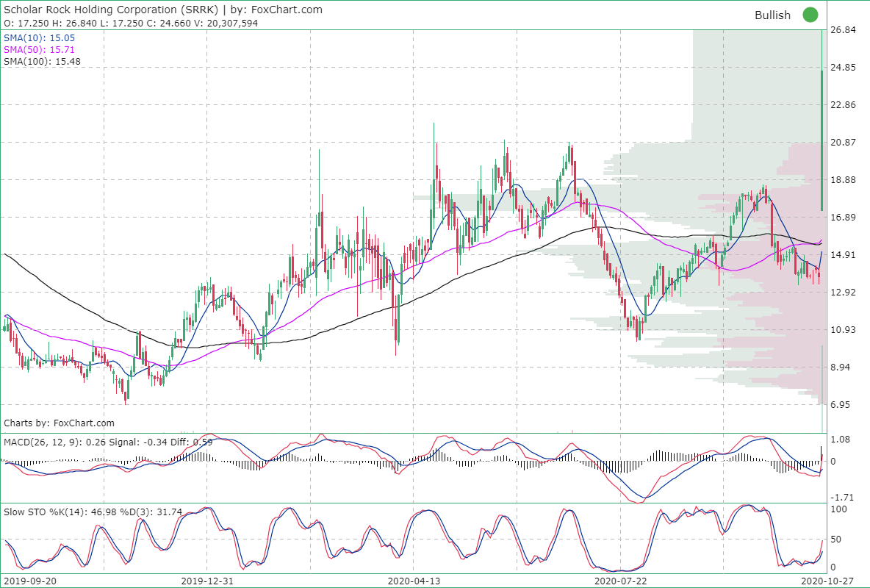Click the 2019-12-31 date label

[x=207, y=581]
